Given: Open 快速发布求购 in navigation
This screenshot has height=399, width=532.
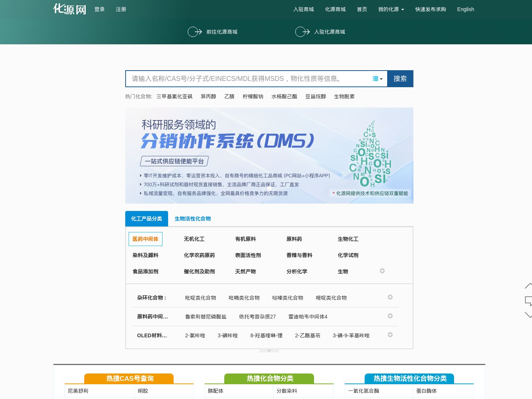Looking at the screenshot, I should [430, 9].
